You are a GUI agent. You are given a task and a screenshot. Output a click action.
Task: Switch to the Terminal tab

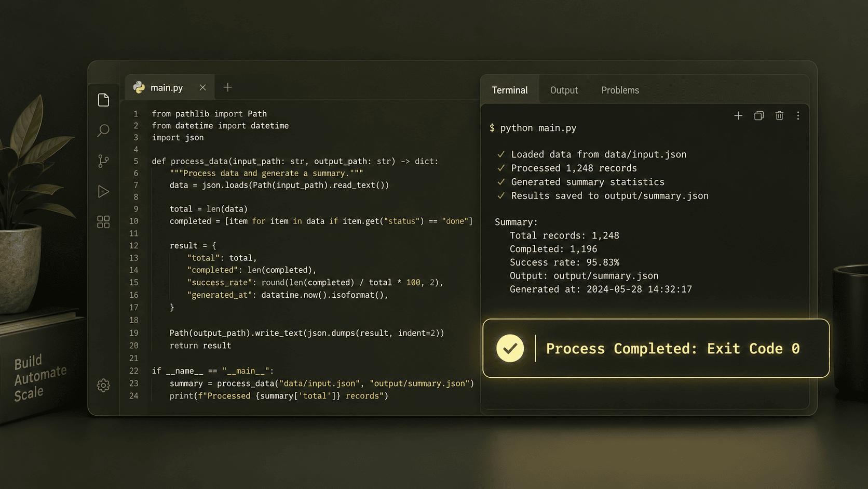(x=509, y=90)
